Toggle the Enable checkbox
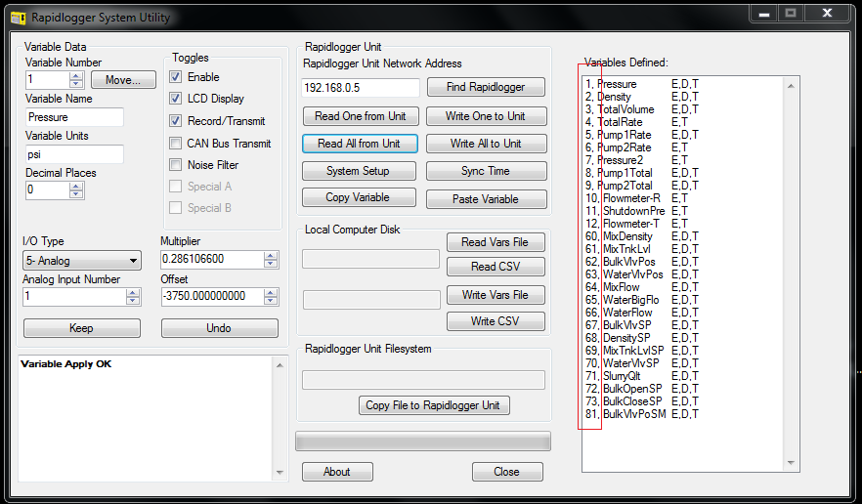Image resolution: width=862 pixels, height=504 pixels. click(x=175, y=77)
